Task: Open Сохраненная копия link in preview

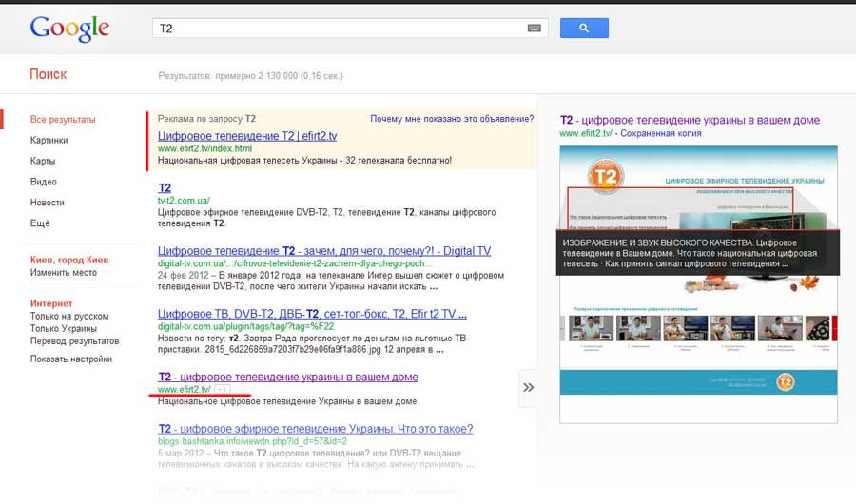Action: tap(661, 133)
